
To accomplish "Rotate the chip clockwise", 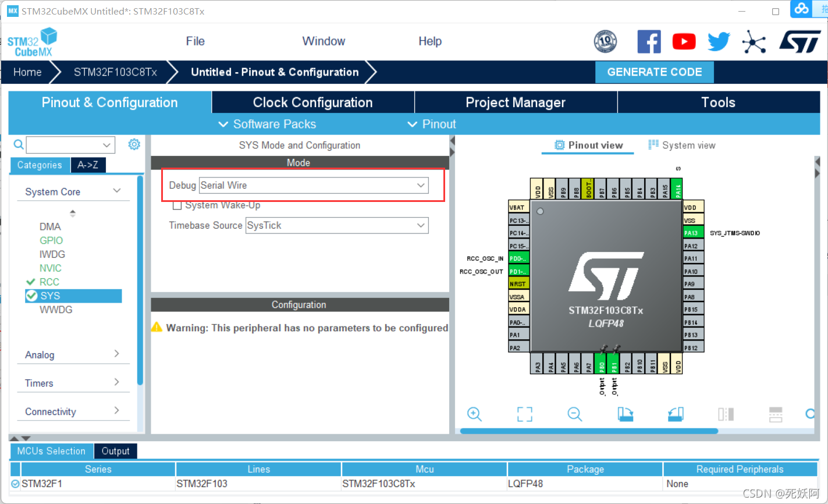I will click(x=626, y=414).
